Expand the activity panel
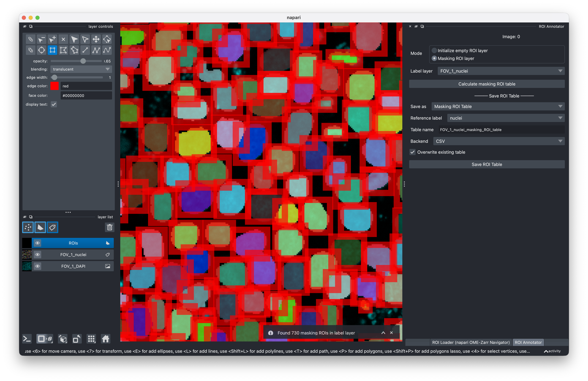 click(x=552, y=351)
